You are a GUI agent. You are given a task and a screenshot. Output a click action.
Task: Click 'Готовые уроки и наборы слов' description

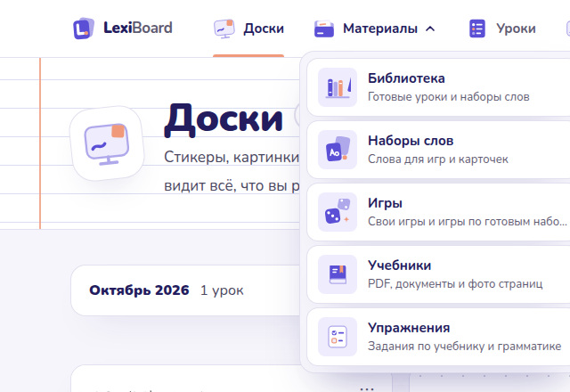pos(449,97)
